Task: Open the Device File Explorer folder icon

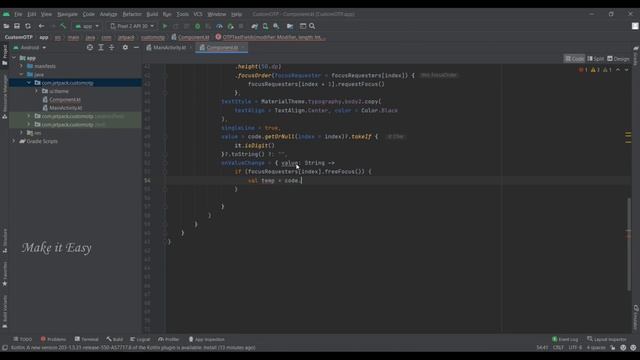Action: [290, 26]
